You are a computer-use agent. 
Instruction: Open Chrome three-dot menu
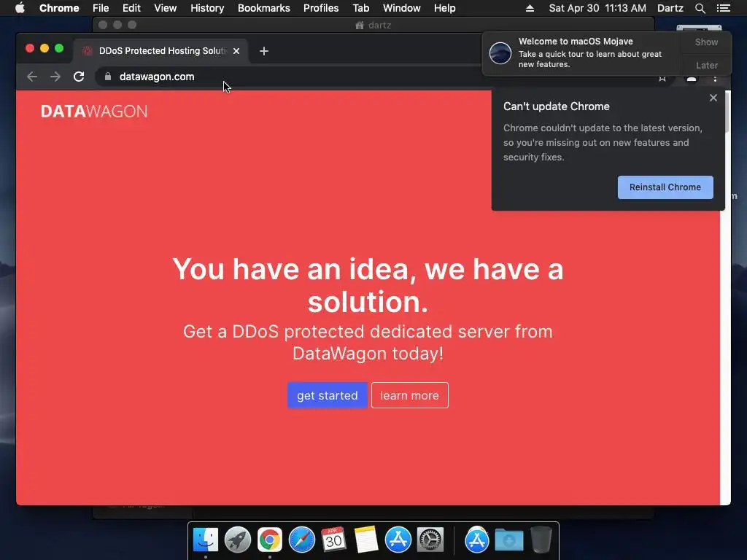point(715,77)
